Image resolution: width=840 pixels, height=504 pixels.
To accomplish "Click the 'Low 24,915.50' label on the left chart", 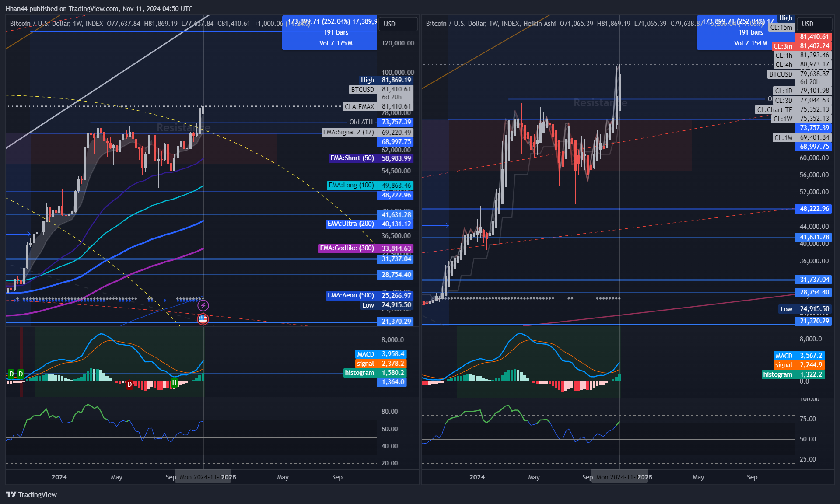I will (x=386, y=305).
